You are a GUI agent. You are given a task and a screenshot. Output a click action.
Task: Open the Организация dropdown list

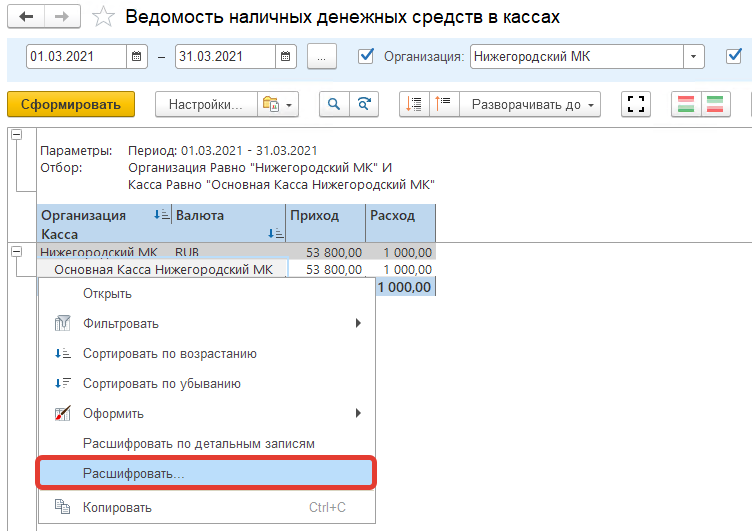(x=694, y=57)
